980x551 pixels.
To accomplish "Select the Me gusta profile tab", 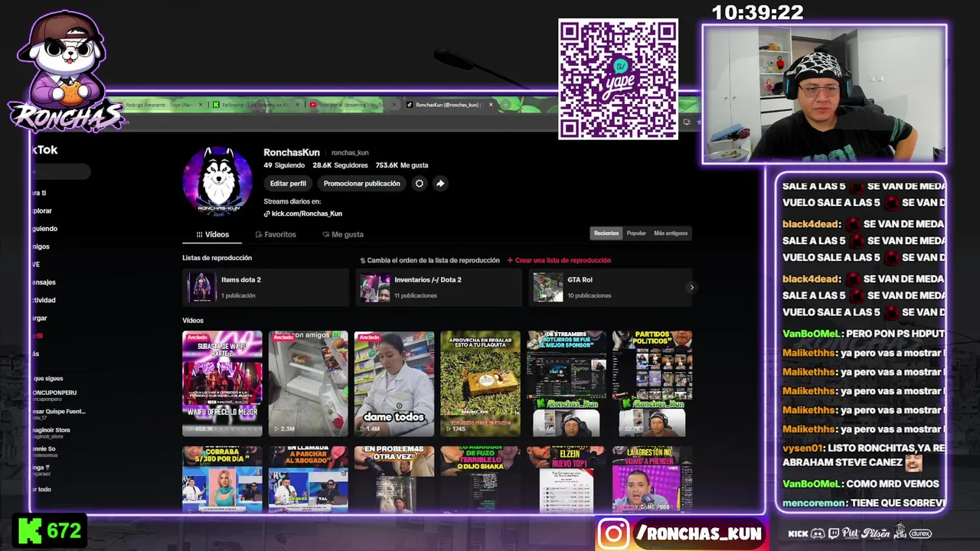I will (343, 234).
